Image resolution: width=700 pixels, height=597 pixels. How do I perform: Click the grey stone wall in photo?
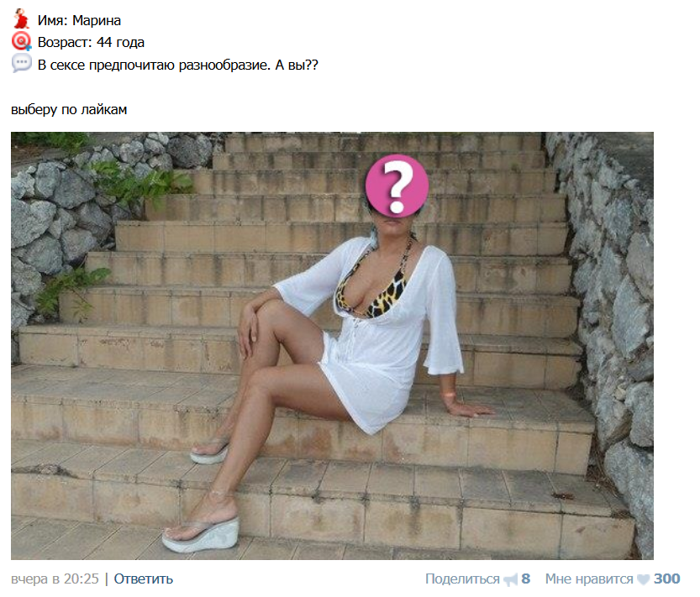[x=612, y=312]
